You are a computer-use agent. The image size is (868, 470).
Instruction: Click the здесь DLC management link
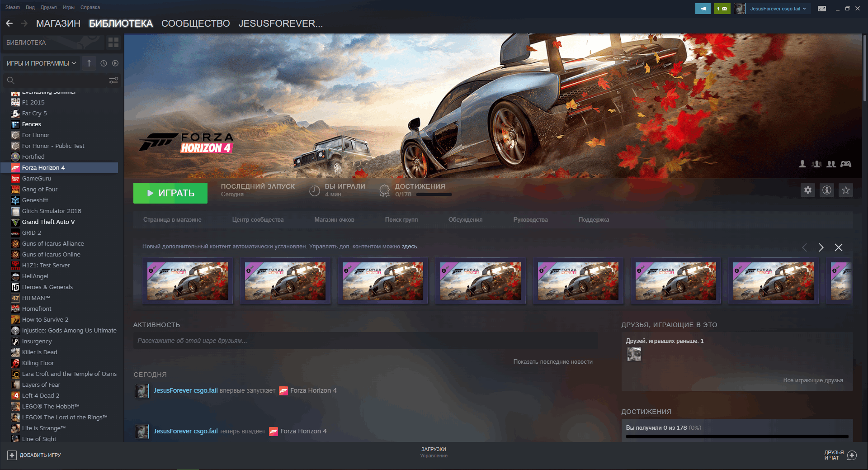pyautogui.click(x=409, y=247)
